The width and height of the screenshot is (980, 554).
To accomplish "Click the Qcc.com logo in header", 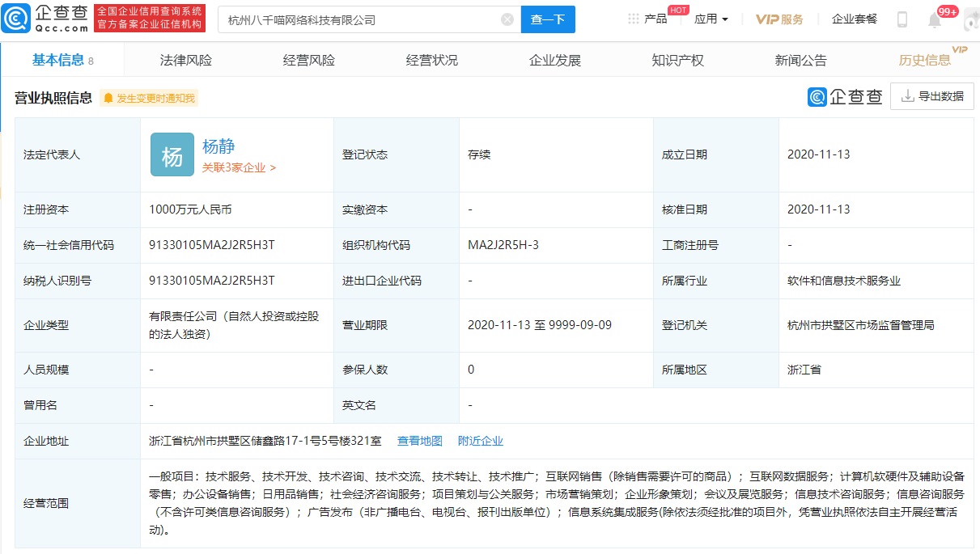I will point(45,18).
